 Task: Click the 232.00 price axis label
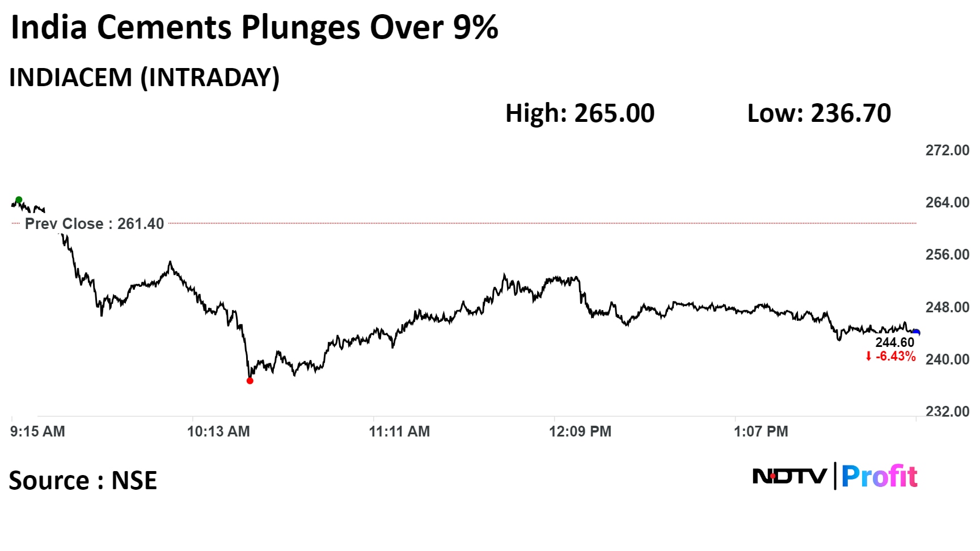(x=947, y=411)
